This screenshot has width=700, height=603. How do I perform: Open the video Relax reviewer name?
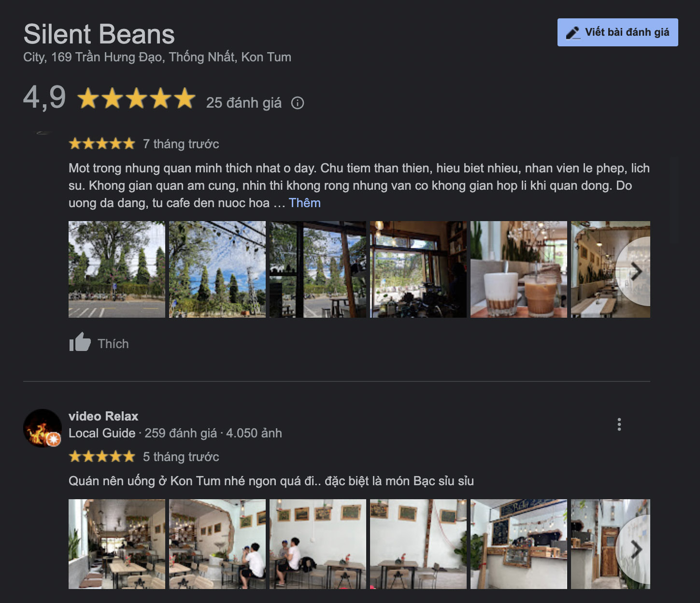tap(103, 416)
